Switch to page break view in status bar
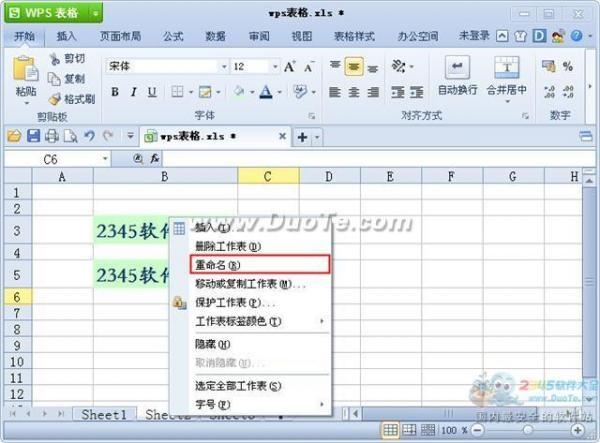The width and height of the screenshot is (600, 443). tap(409, 430)
